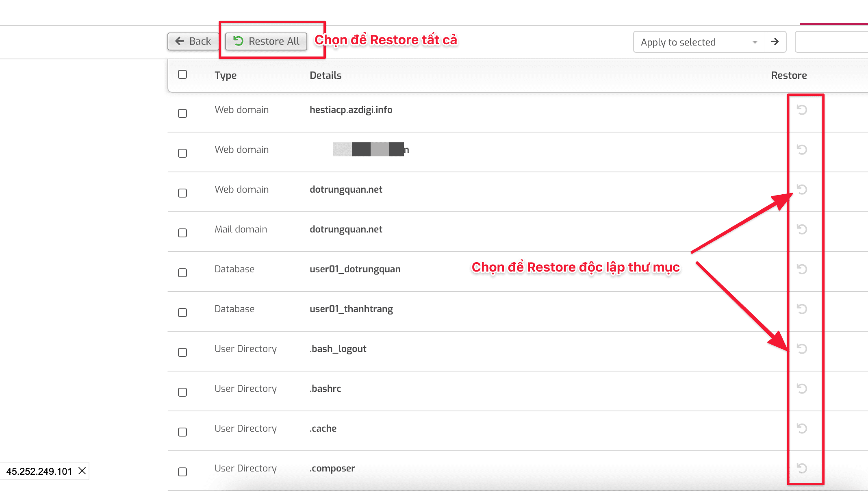Select the user01_dotrungquan database checkbox
This screenshot has height=491, width=868.
(x=182, y=272)
